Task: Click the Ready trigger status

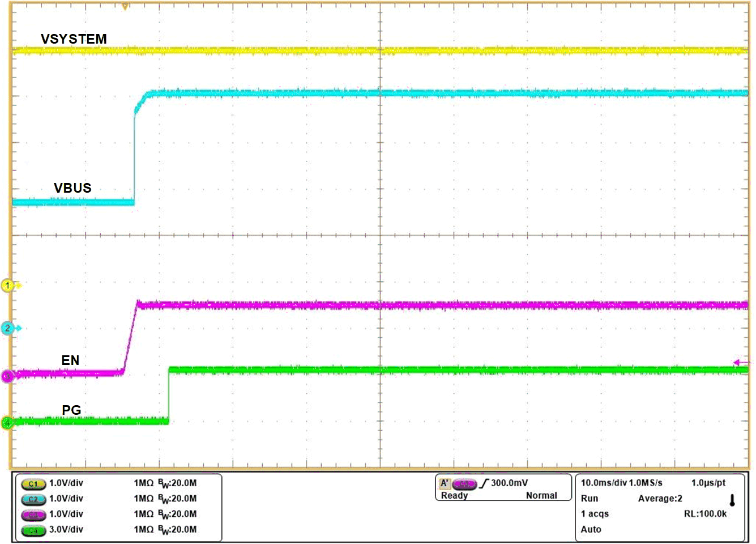Action: (454, 495)
